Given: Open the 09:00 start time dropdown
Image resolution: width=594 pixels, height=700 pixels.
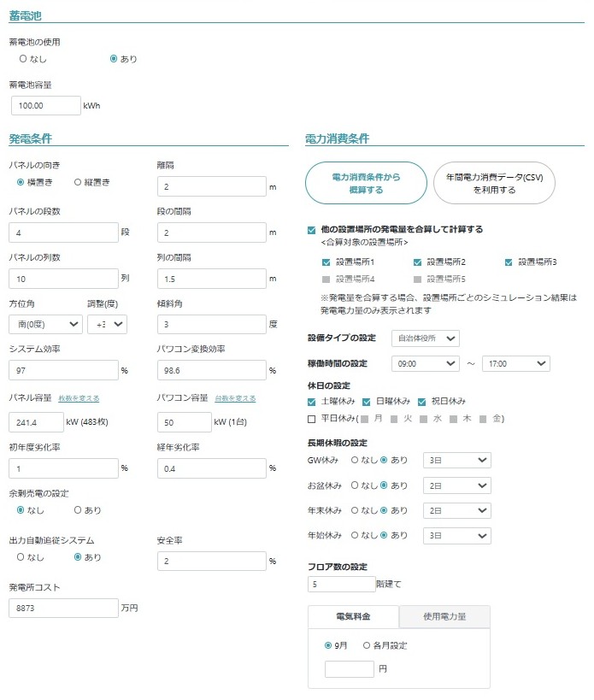Looking at the screenshot, I should pyautogui.click(x=426, y=364).
